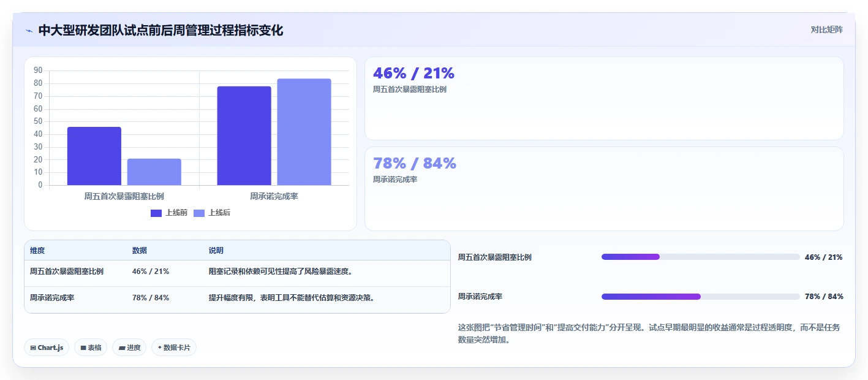The height and width of the screenshot is (380, 868).
Task: Click the 表格 tag chip
Action: [91, 348]
